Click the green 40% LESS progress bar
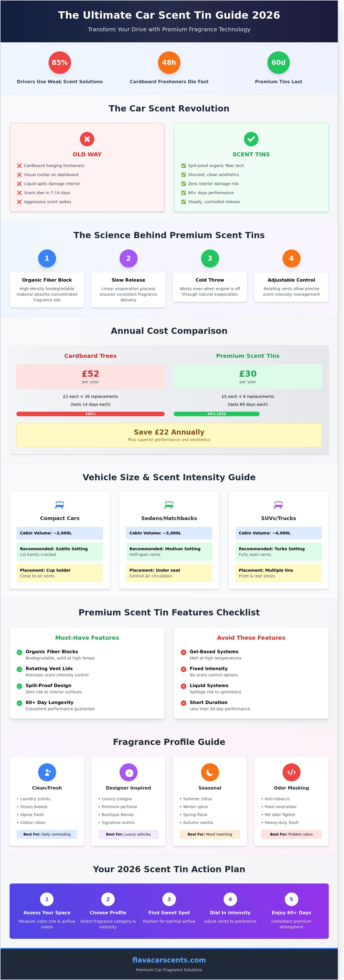 point(217,414)
